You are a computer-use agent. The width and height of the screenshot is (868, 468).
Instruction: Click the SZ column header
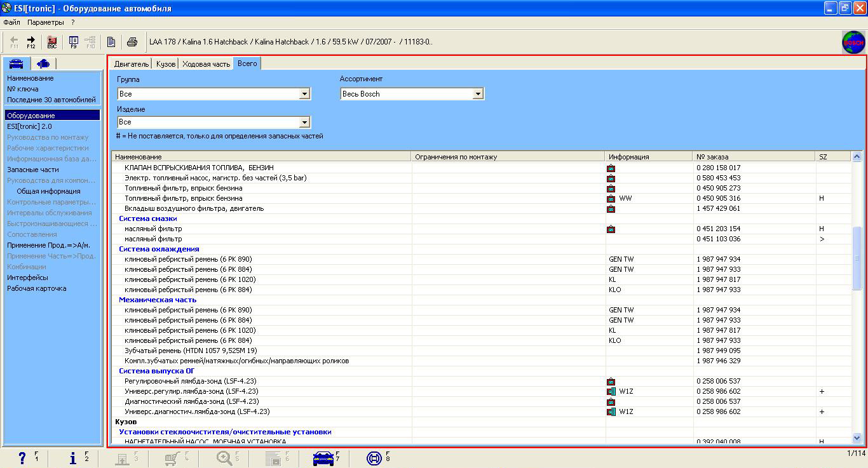pos(833,157)
